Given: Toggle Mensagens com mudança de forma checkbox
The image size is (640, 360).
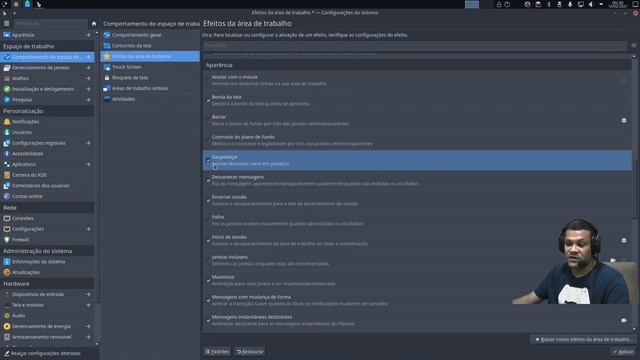Looking at the screenshot, I should pyautogui.click(x=208, y=300).
